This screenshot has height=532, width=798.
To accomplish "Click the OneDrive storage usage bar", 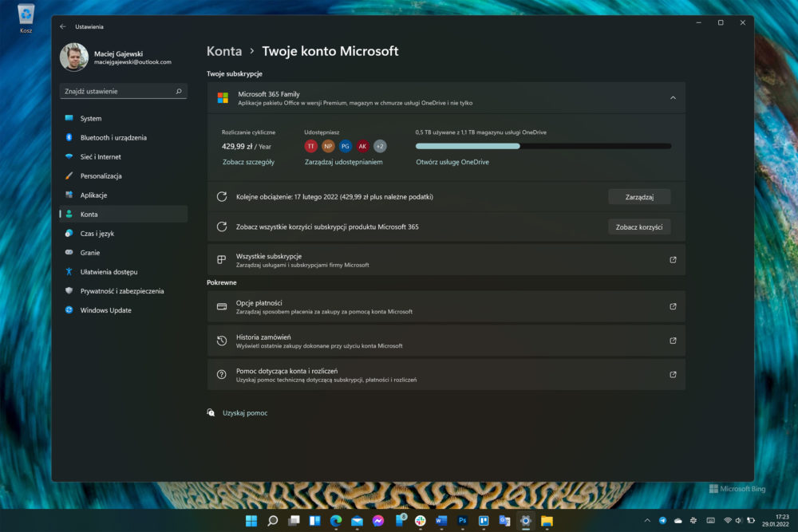I will tap(543, 146).
